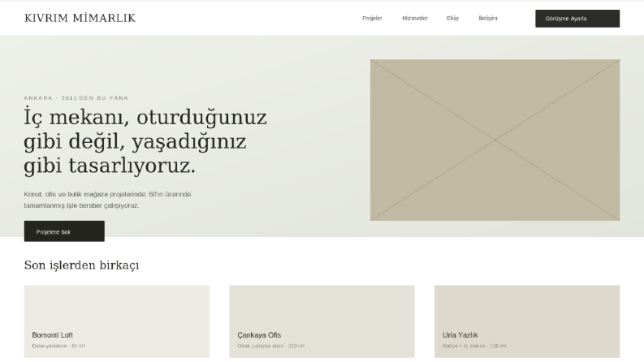Viewport: 644px width, 362px height.
Task: Click the 'Bahçe + iç mekan' subtitle text
Action: click(x=474, y=346)
